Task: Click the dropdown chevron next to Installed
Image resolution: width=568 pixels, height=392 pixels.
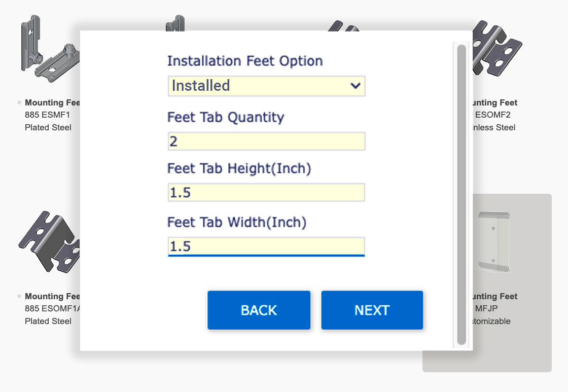Action: (x=356, y=86)
